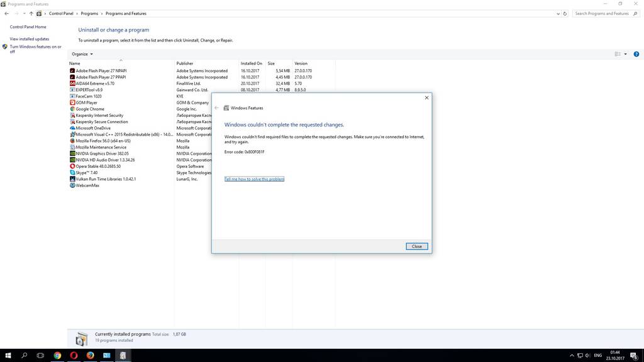
Task: Go up one level with the up arrow
Action: tap(31, 14)
